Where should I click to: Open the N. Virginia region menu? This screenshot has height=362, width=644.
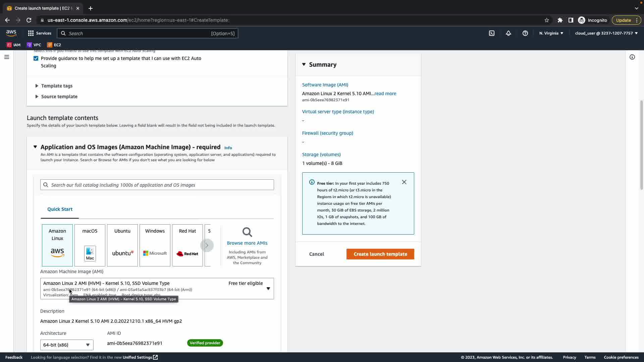pyautogui.click(x=551, y=33)
